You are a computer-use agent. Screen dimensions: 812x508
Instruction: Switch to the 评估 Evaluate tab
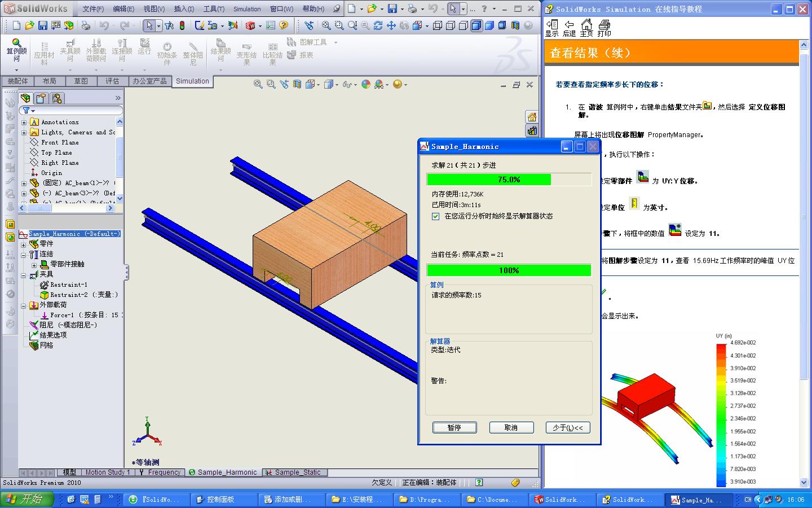pos(112,81)
